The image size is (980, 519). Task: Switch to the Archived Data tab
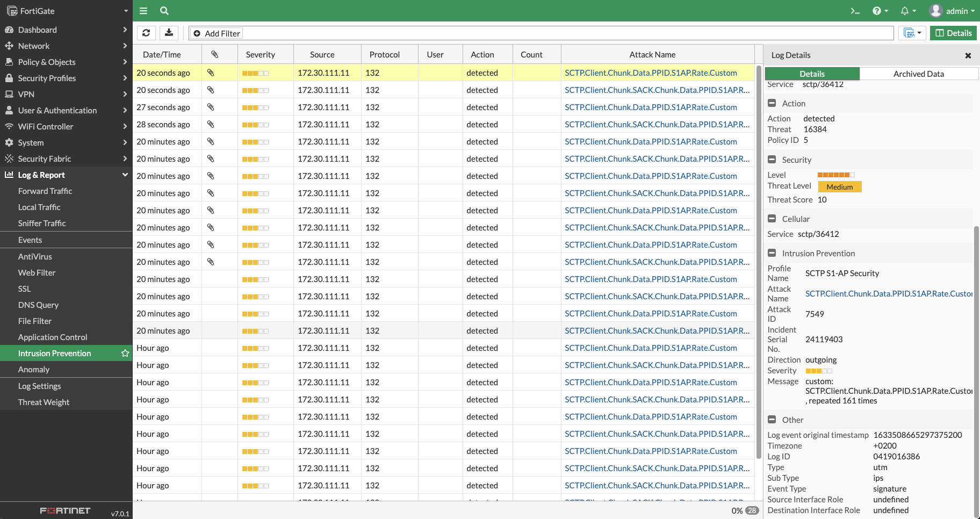[x=918, y=74]
